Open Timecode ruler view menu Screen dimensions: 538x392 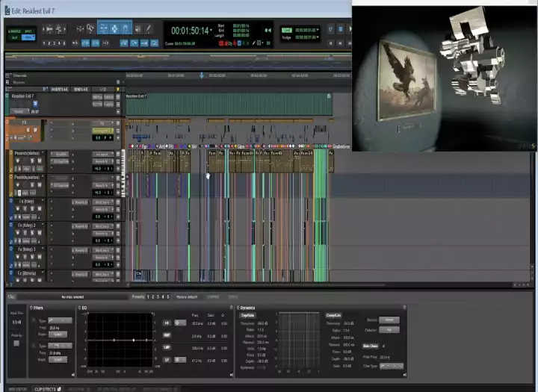(x=8, y=75)
